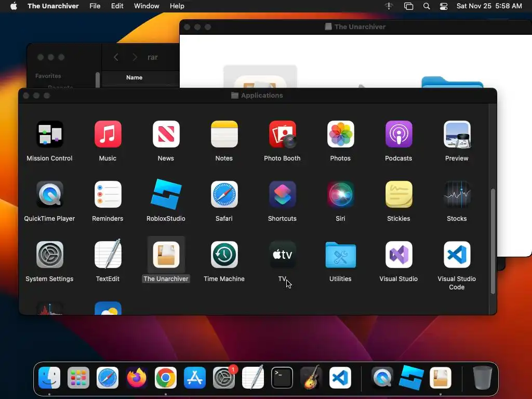The height and width of the screenshot is (399, 532).
Task: Go back in the rar Finder window
Action: pyautogui.click(x=116, y=57)
